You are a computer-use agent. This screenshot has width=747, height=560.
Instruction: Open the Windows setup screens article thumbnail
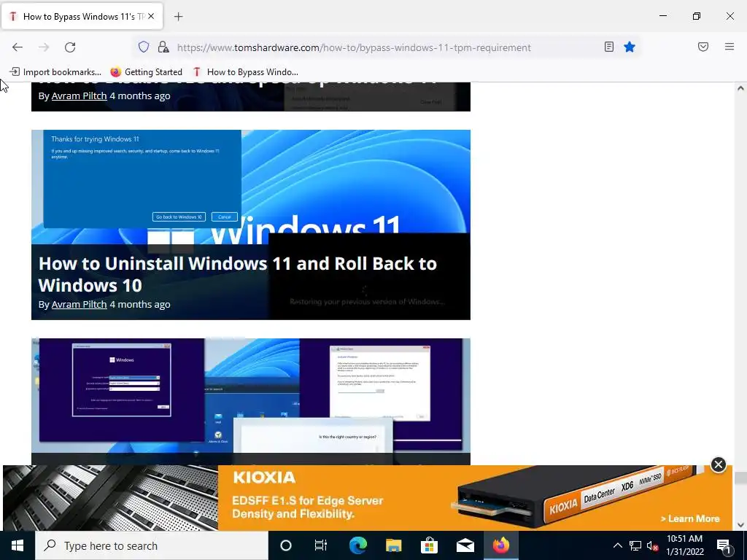(x=251, y=402)
